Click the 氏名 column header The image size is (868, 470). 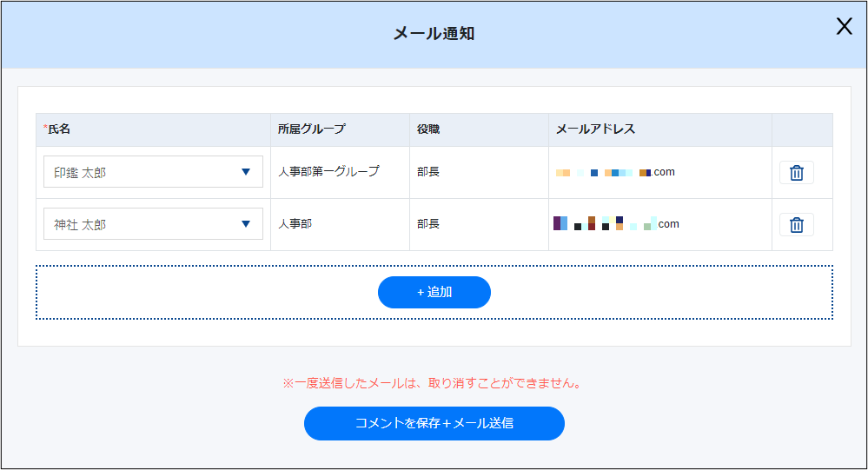[59, 129]
